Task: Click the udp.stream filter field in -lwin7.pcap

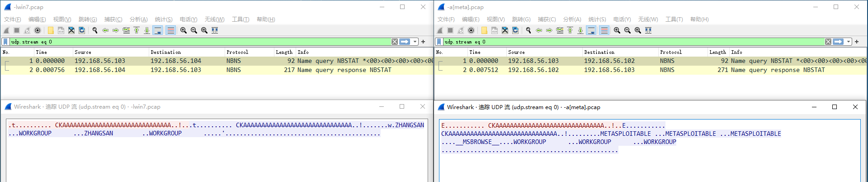Action: pos(200,42)
